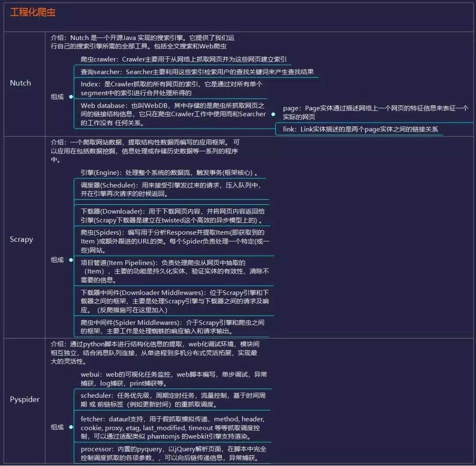Click the Index node about segment merging
Screen dimensions: 476x466
171,89
